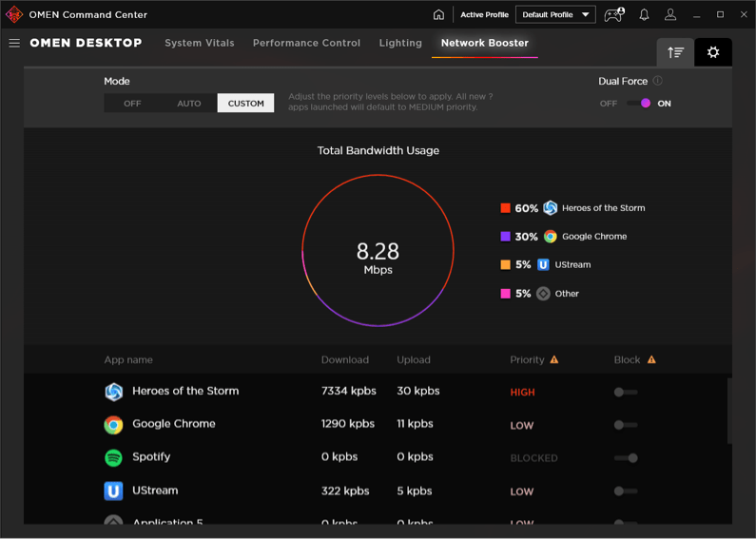
Task: Open the game controller icon
Action: tap(613, 15)
